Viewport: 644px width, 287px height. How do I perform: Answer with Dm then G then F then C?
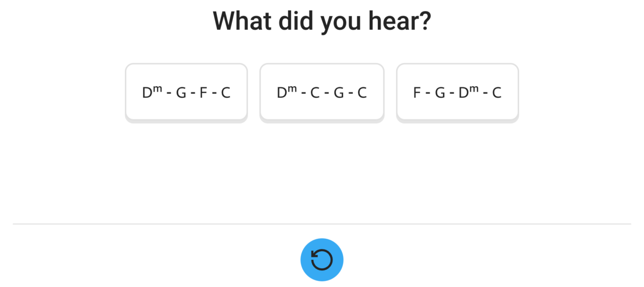point(186,92)
